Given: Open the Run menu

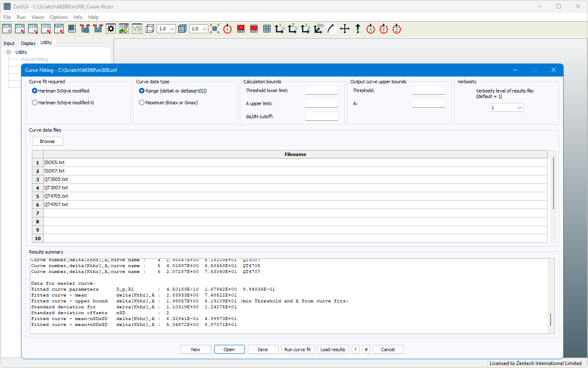Looking at the screenshot, I should tap(21, 17).
